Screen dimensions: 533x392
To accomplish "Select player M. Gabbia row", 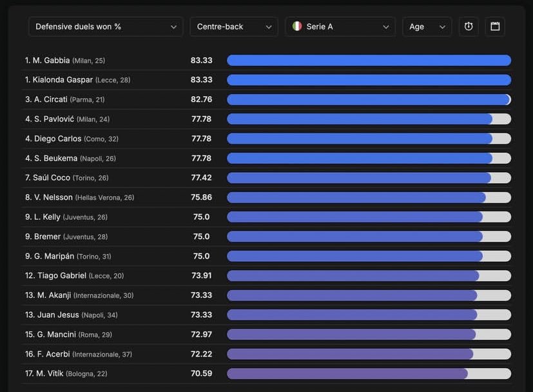I will click(x=266, y=61).
